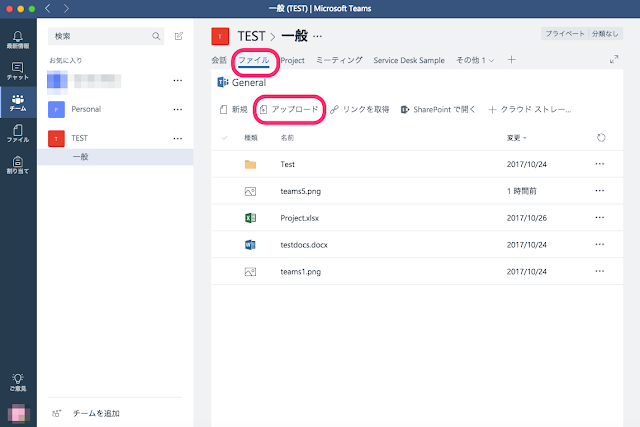Open the Activity bell in sidebar
Image resolution: width=640 pixels, height=427 pixels.
coord(18,40)
